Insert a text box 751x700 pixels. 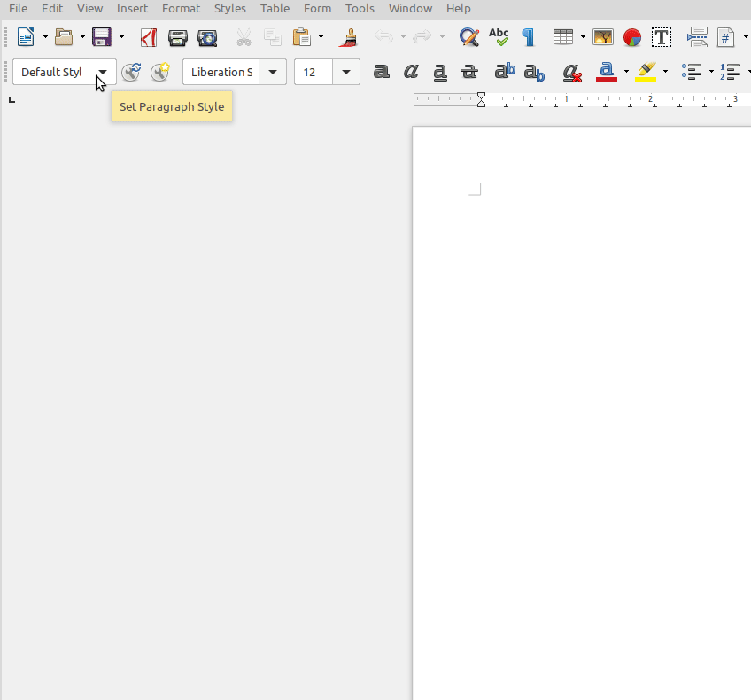tap(661, 37)
